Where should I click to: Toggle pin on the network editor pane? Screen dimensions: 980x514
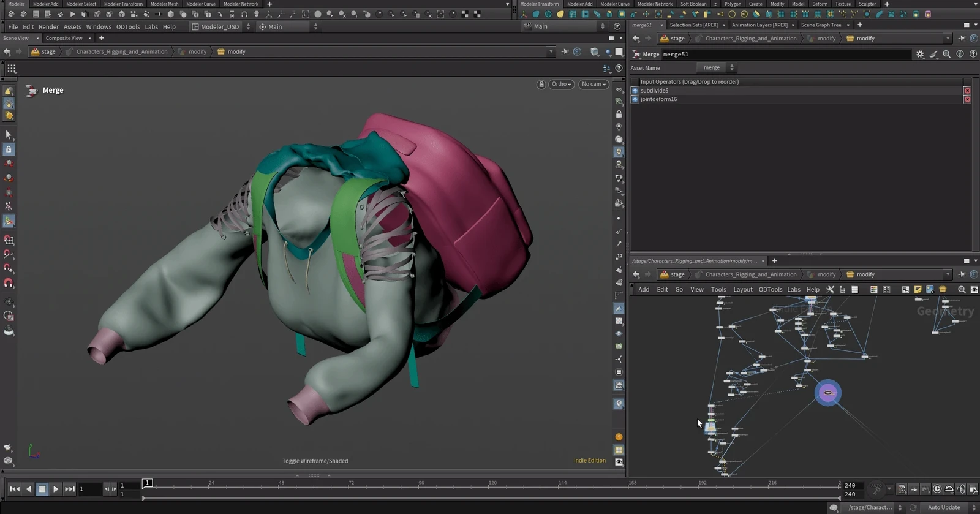962,274
